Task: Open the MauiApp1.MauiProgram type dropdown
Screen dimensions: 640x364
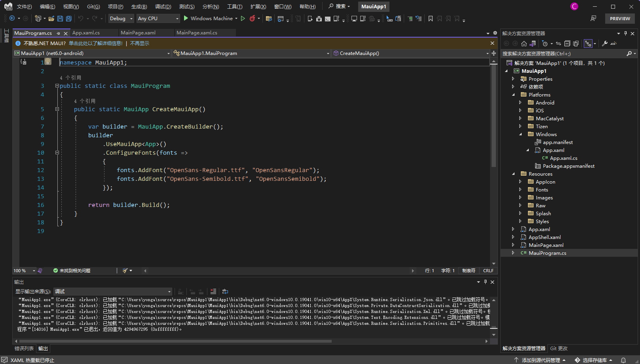Action: tap(252, 53)
